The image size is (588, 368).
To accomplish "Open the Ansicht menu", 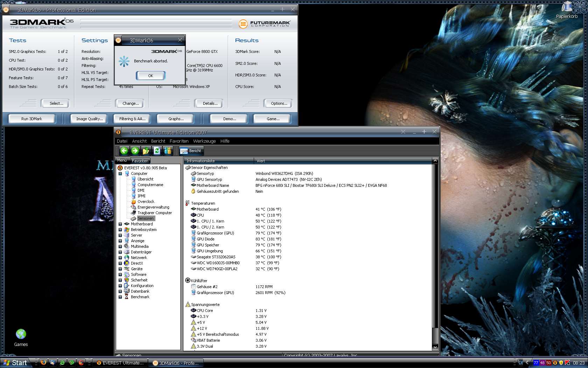I will [139, 141].
